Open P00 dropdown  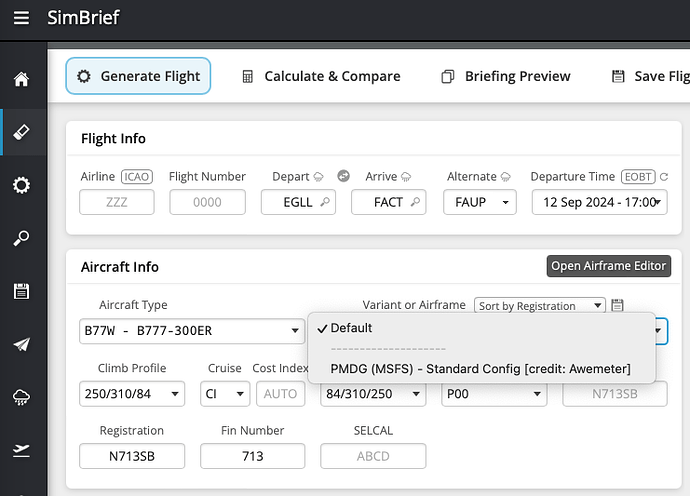click(x=494, y=393)
